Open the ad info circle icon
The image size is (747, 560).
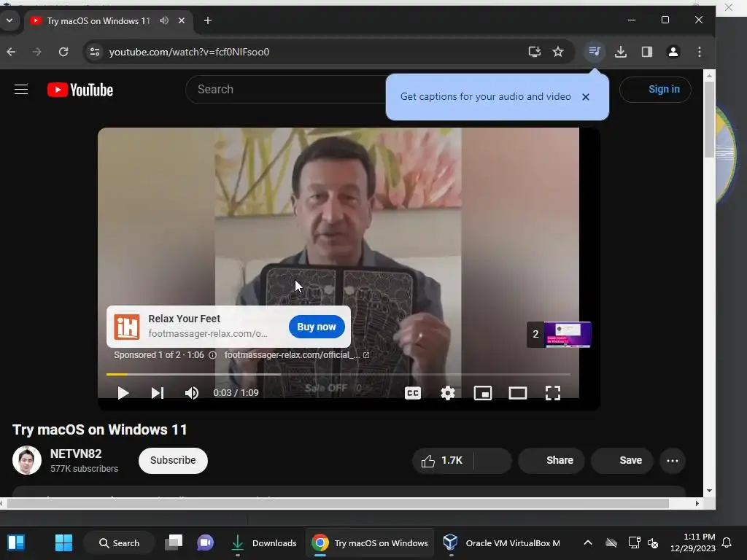tap(212, 355)
